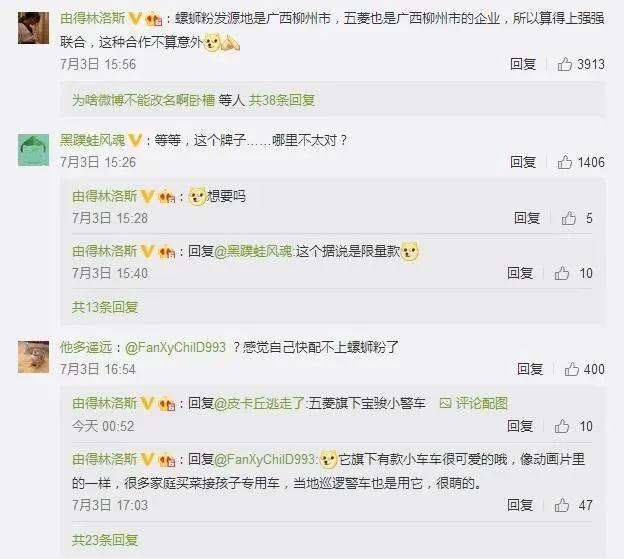The width and height of the screenshot is (624, 559).
Task: Click 回复 on the 7月3日 15:26 comment
Action: pyautogui.click(x=523, y=162)
